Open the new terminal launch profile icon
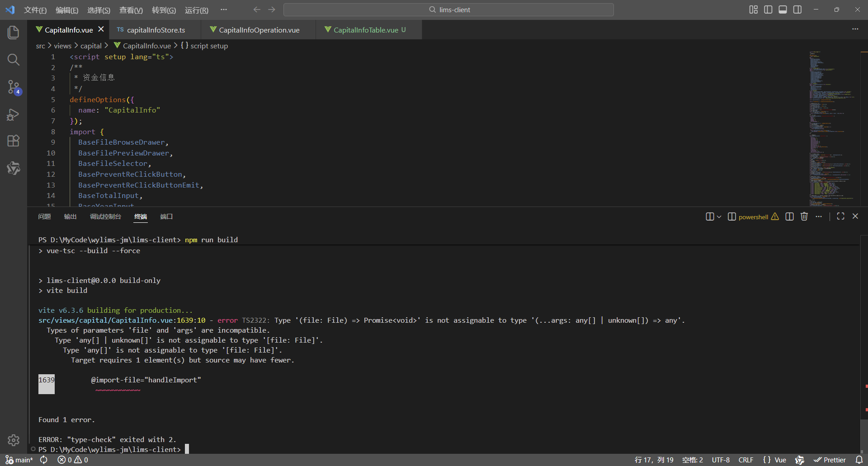The height and width of the screenshot is (466, 868). pyautogui.click(x=710, y=217)
